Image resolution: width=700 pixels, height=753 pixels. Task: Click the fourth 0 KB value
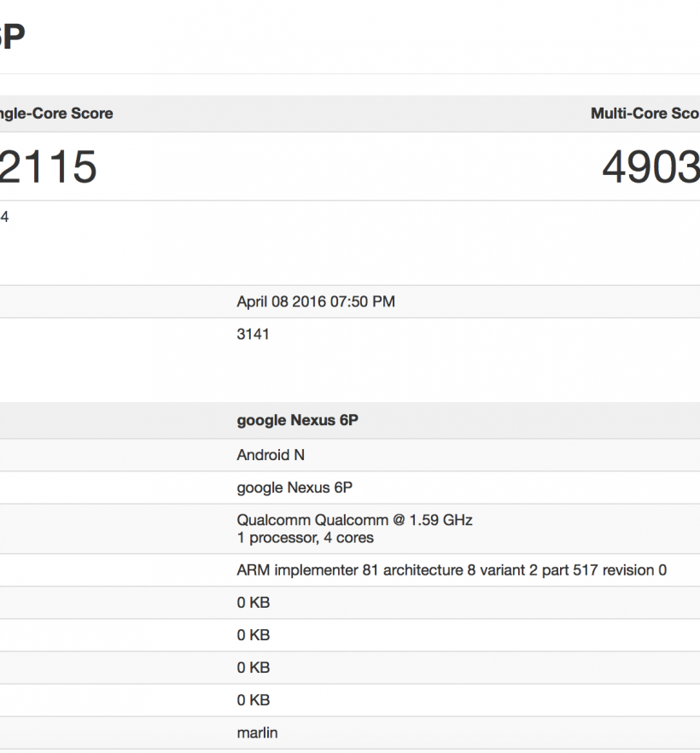[x=253, y=700]
